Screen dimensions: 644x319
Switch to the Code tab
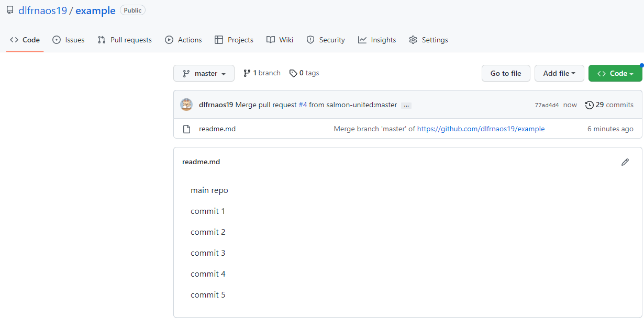pyautogui.click(x=25, y=40)
